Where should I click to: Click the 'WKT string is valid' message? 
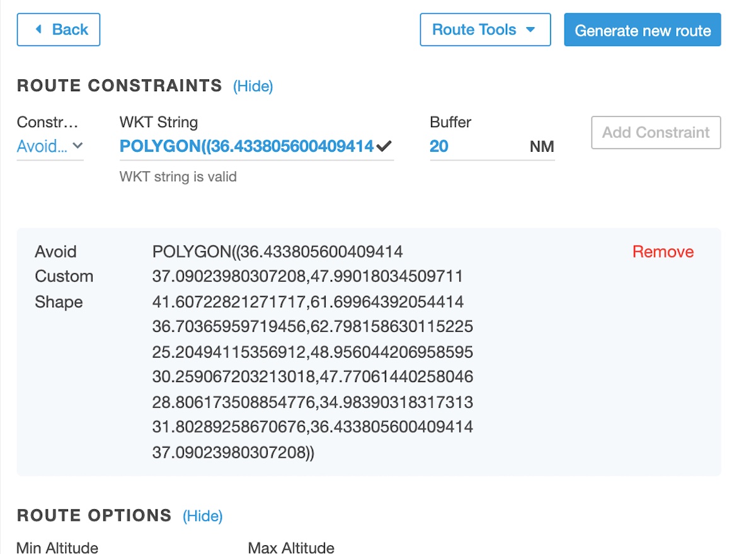[x=178, y=177]
